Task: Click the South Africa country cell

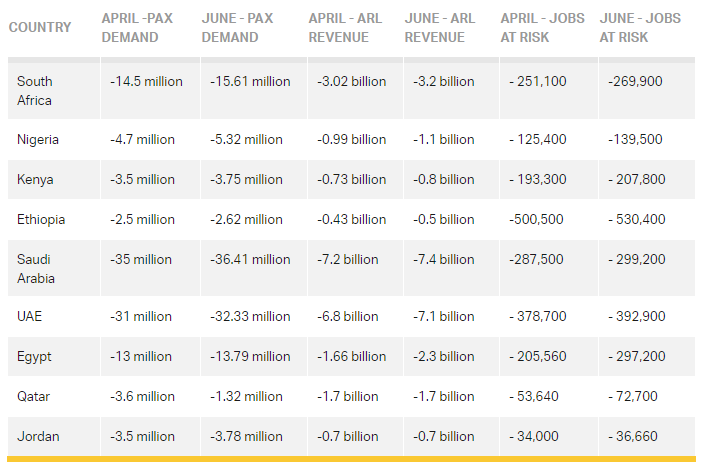Action: coord(36,91)
